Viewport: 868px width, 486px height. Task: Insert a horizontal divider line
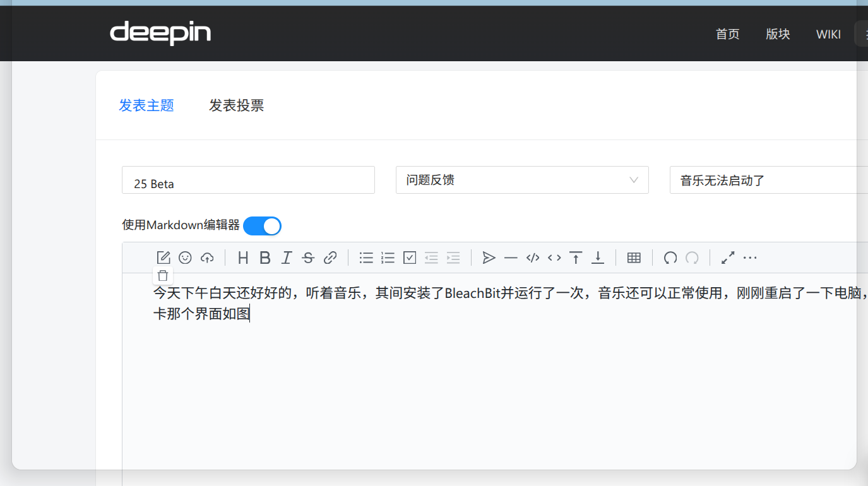click(511, 258)
